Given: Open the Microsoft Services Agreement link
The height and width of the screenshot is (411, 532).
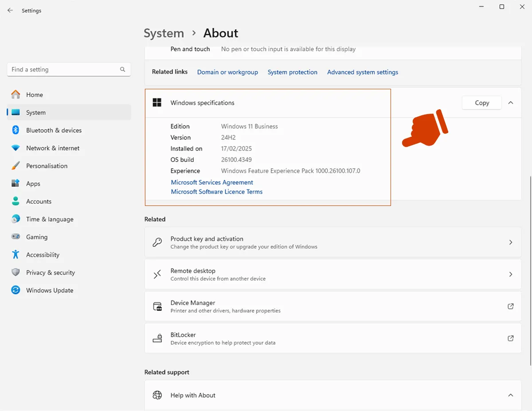Looking at the screenshot, I should 212,182.
